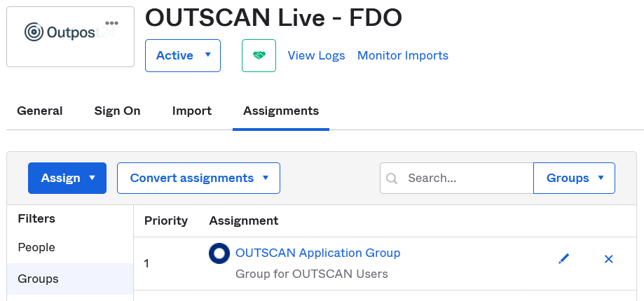Edit the OUTSCAN Application Group assignment

click(x=564, y=259)
